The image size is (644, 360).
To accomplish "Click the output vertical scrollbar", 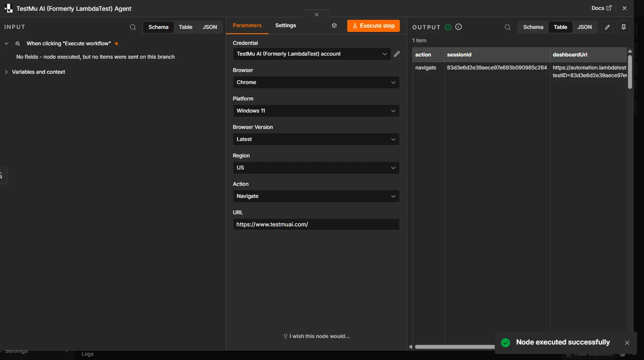I will 630,72.
